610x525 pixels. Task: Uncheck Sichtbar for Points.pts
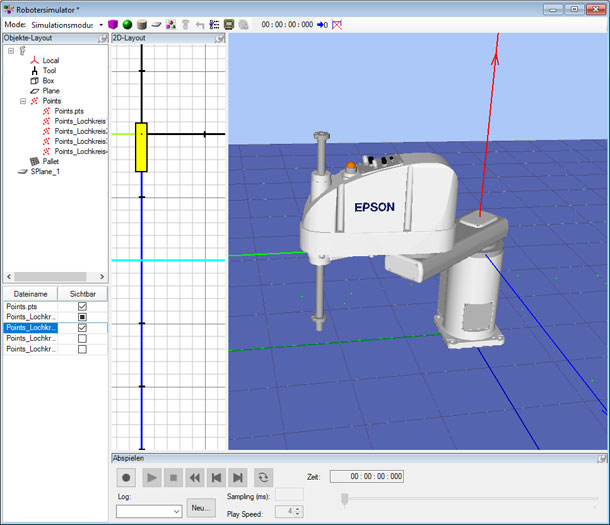point(82,305)
